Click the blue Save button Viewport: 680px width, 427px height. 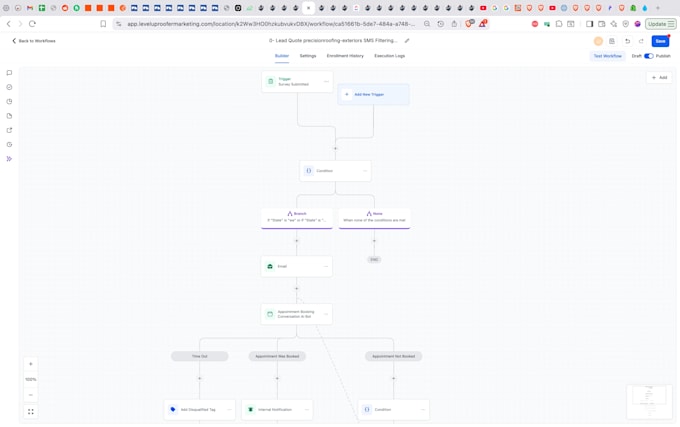coord(660,41)
